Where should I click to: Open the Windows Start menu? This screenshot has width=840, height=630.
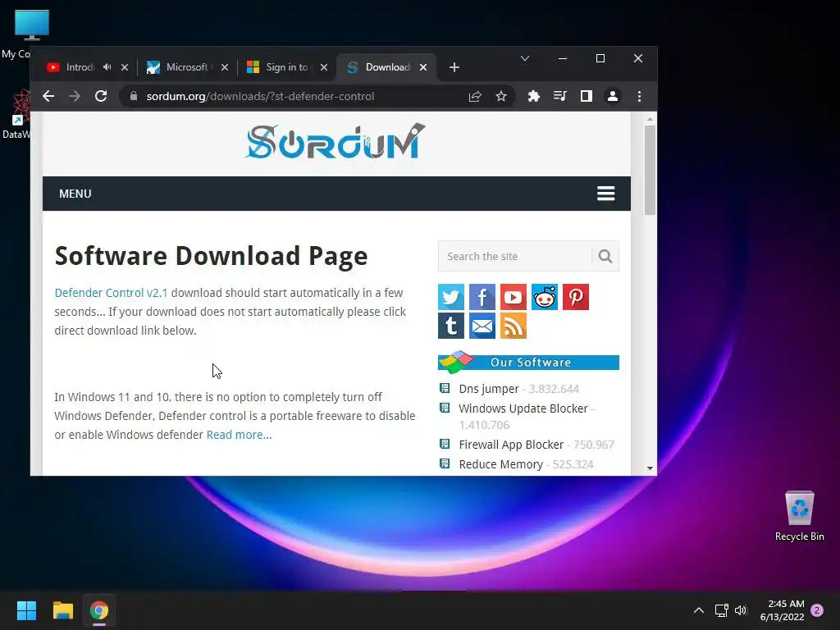pos(26,610)
